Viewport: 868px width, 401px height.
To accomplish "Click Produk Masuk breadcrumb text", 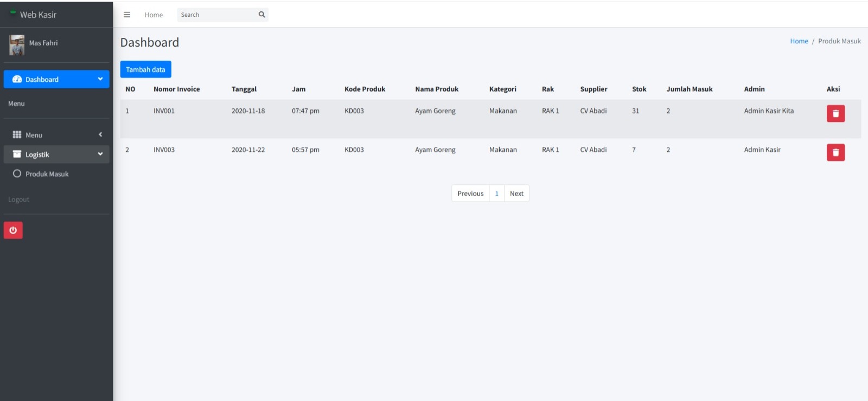I will coord(839,41).
